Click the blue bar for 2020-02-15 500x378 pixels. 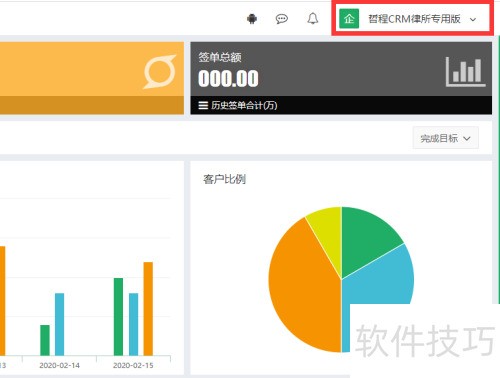coord(133,324)
